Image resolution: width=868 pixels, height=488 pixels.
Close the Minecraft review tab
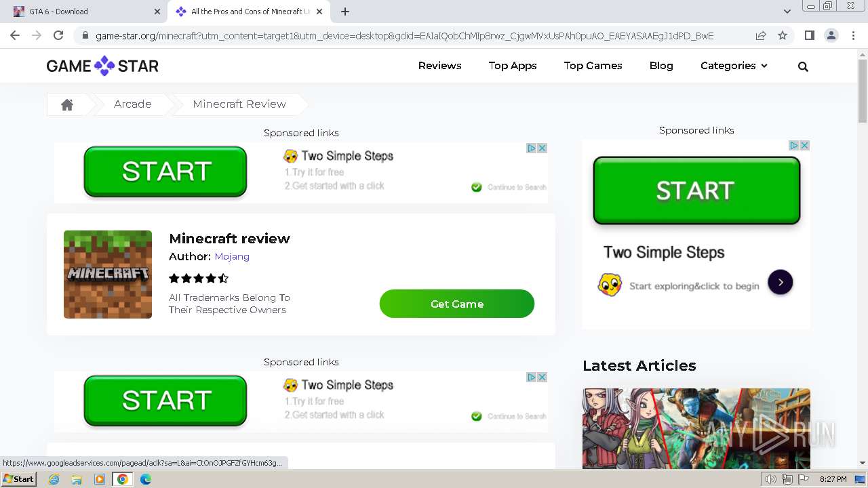319,12
